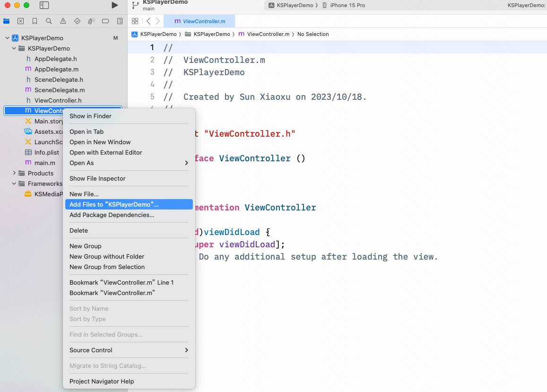Click the macOS yellow minimize window button

(17, 5)
